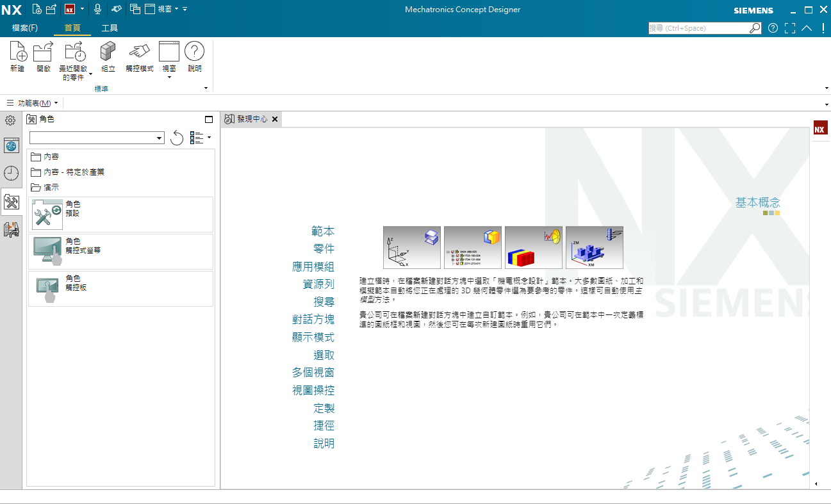This screenshot has height=504, width=831.
Task: Open the NX application icon dropdown arrow
Action: pos(82,9)
